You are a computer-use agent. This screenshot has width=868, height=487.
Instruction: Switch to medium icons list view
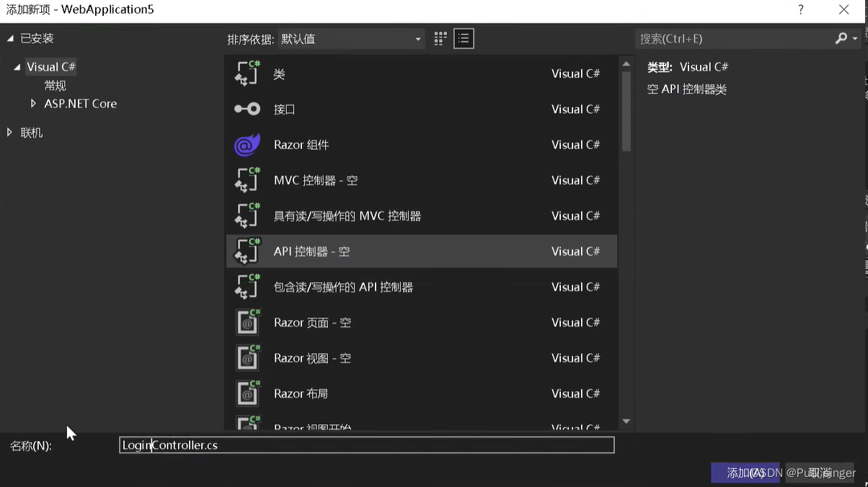464,39
